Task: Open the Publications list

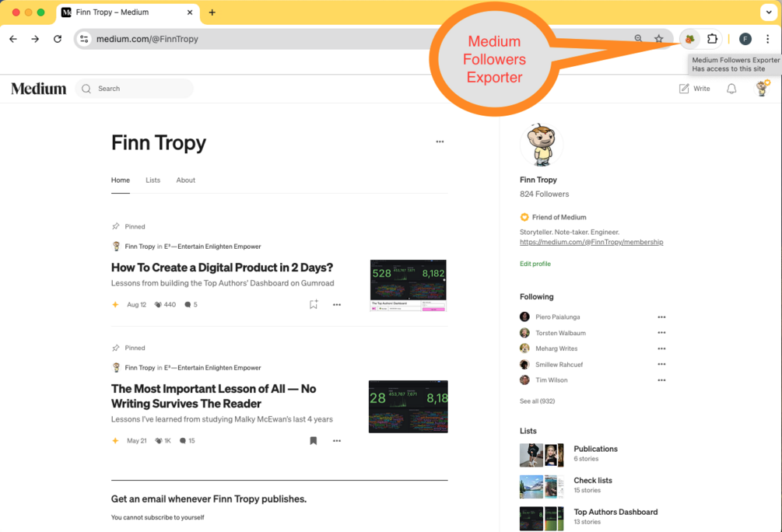Action: click(x=595, y=449)
